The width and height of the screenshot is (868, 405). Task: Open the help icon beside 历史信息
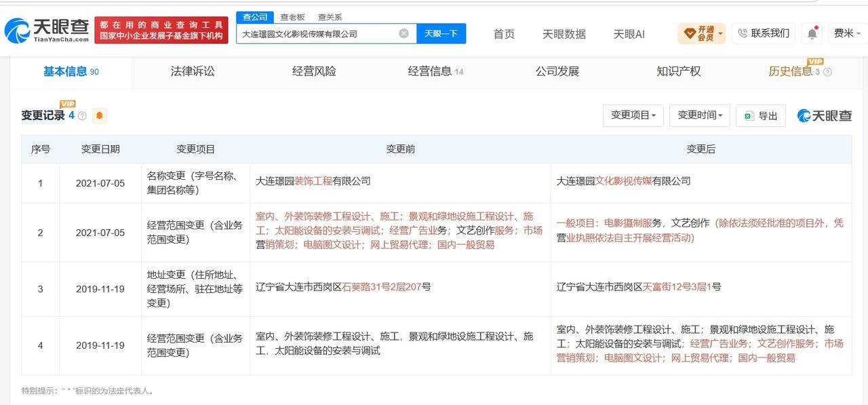pos(827,72)
